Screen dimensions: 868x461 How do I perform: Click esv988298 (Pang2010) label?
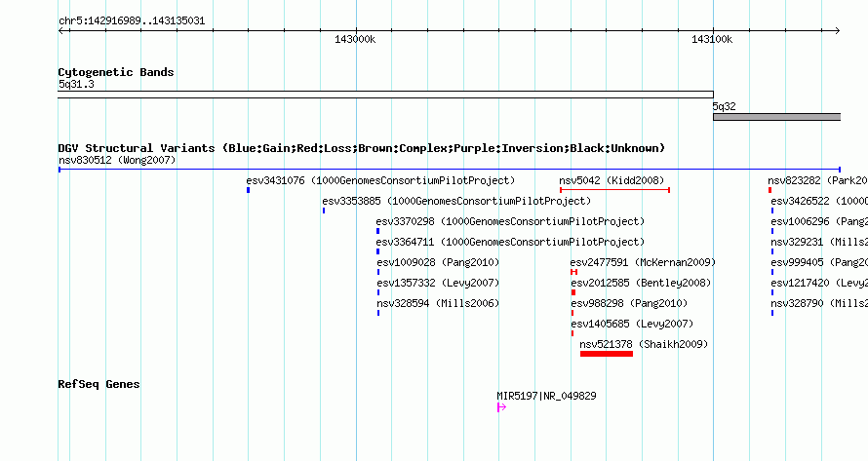point(629,304)
